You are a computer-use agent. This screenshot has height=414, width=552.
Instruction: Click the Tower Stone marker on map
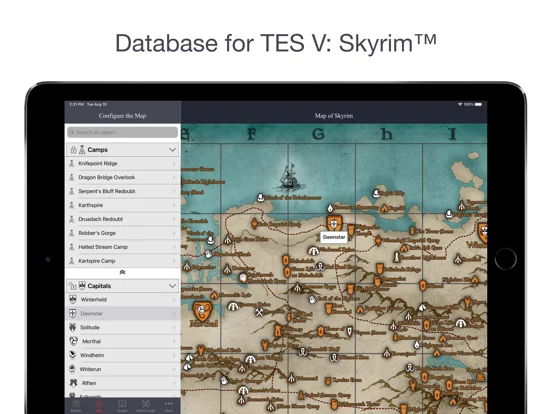point(412,231)
